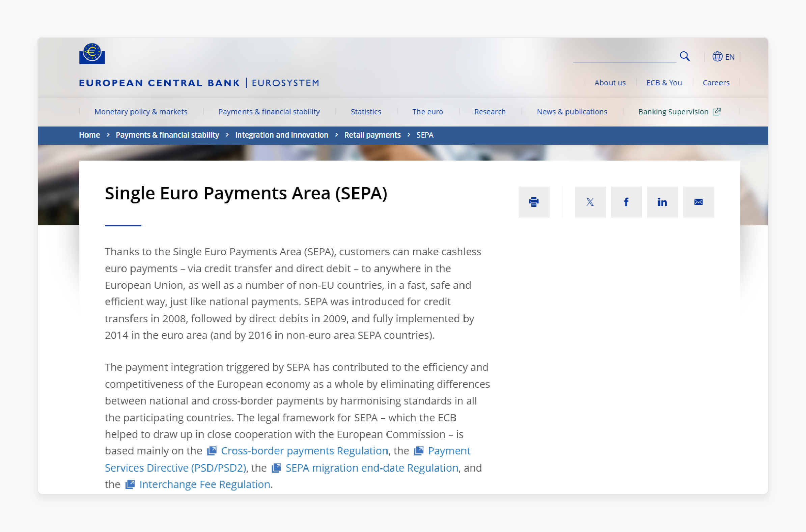This screenshot has width=806, height=532.
Task: Go to Retail payments breadcrumb
Action: pyautogui.click(x=372, y=135)
